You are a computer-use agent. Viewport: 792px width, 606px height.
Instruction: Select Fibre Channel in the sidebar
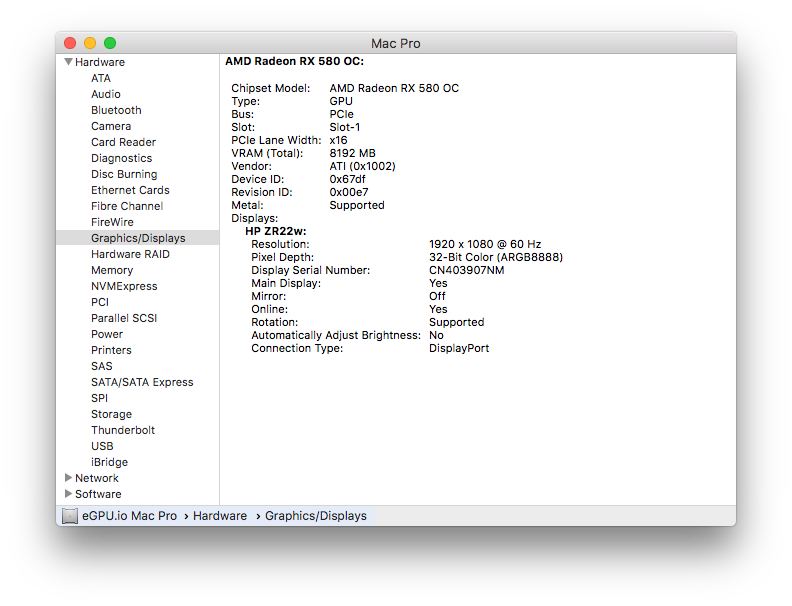127,206
